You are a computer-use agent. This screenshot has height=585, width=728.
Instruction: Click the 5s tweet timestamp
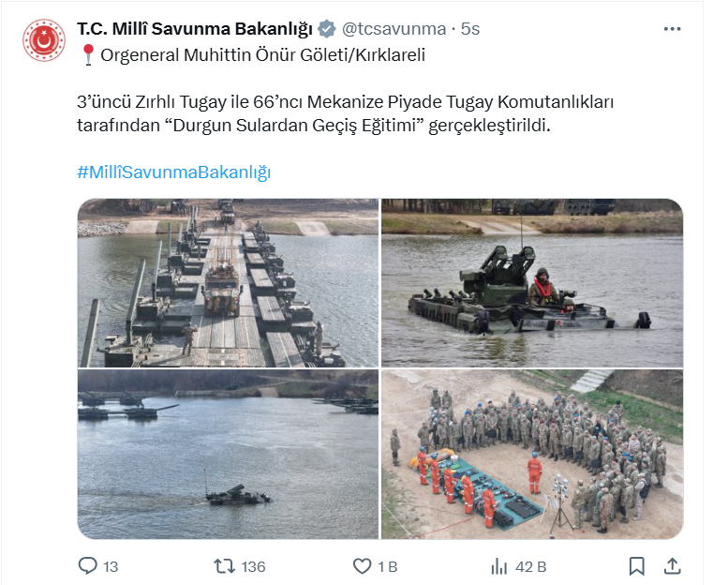coord(469,29)
